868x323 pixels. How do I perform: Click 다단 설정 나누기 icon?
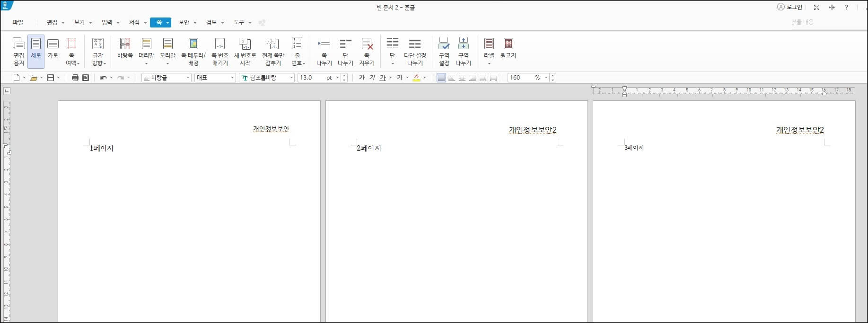[x=415, y=52]
